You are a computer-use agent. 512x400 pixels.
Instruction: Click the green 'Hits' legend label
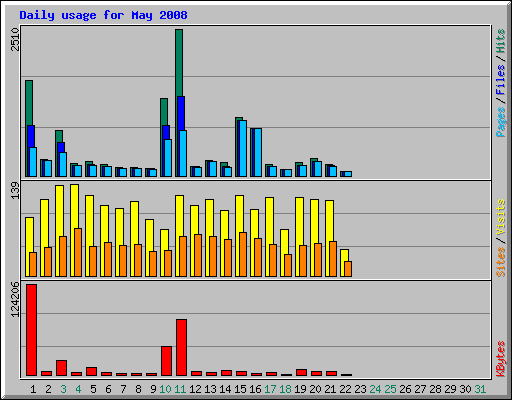click(501, 41)
